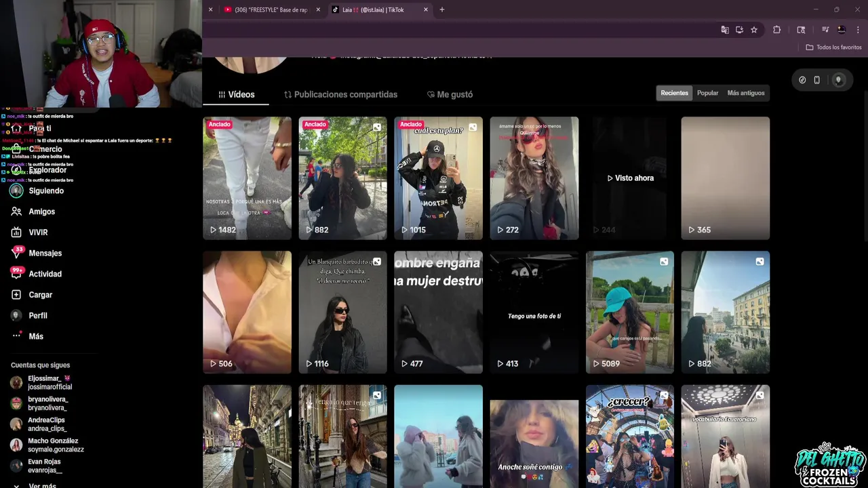
Task: Close the Laia TikTok tab
Action: pyautogui.click(x=426, y=9)
